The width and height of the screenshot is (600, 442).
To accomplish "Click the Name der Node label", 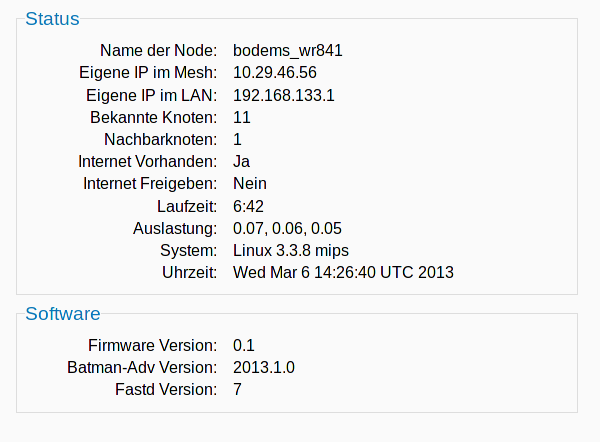I will 158,50.
